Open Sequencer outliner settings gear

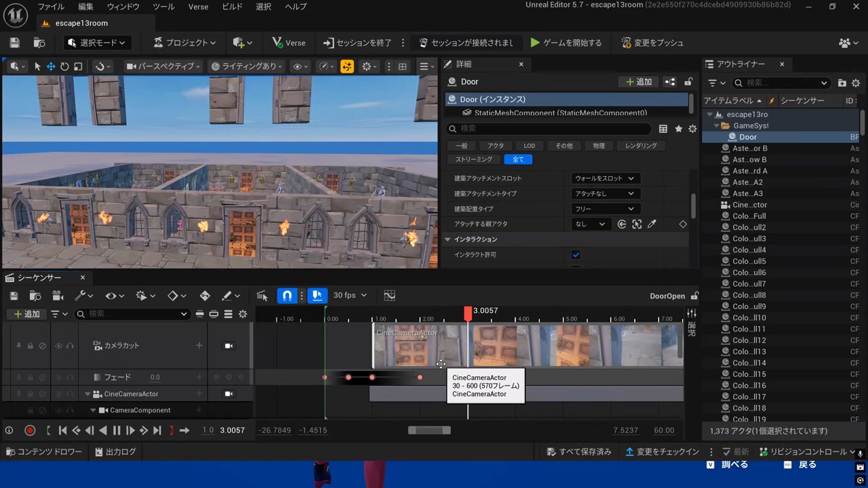[x=243, y=314]
